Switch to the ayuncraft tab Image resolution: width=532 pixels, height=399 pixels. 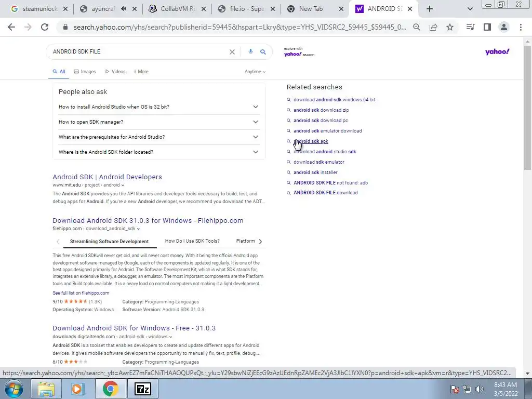pos(102,9)
